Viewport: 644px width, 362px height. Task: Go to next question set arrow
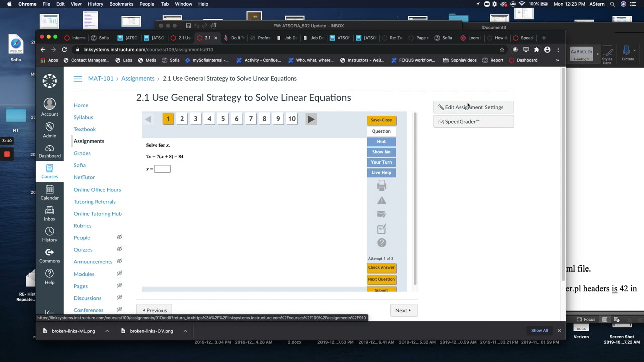311,119
